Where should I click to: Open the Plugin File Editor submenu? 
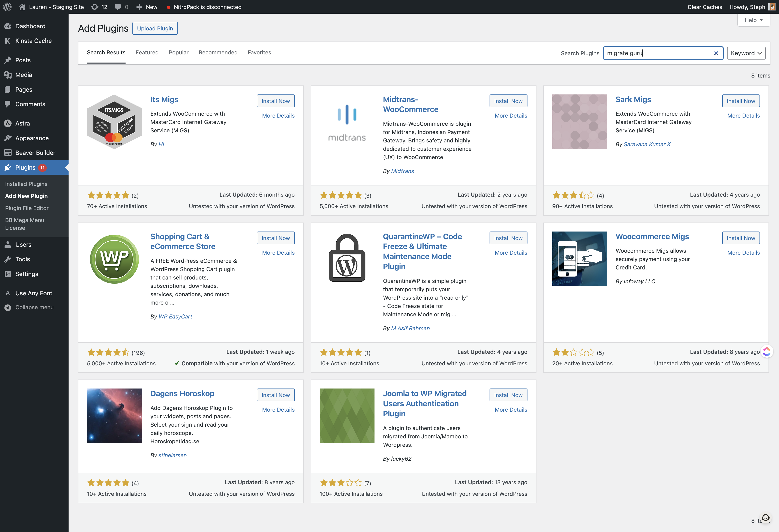(x=27, y=208)
